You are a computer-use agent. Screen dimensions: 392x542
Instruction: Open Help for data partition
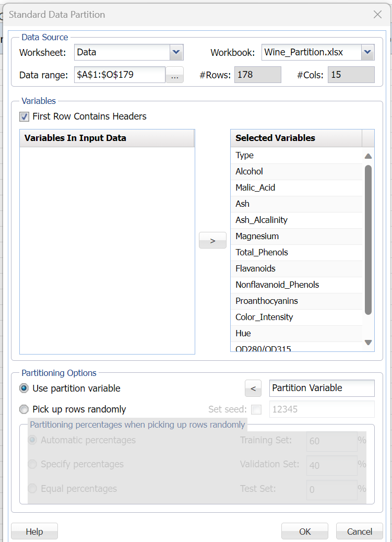[x=34, y=532]
